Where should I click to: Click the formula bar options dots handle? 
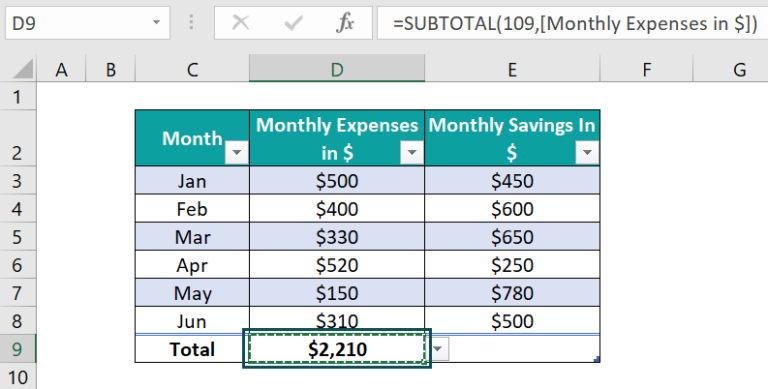coord(192,22)
